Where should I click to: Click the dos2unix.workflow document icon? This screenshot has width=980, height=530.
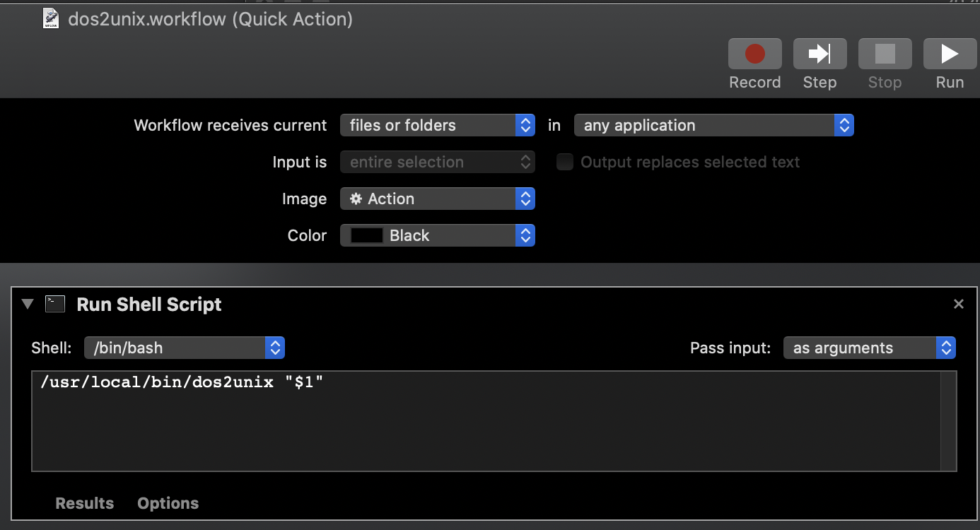tap(52, 18)
